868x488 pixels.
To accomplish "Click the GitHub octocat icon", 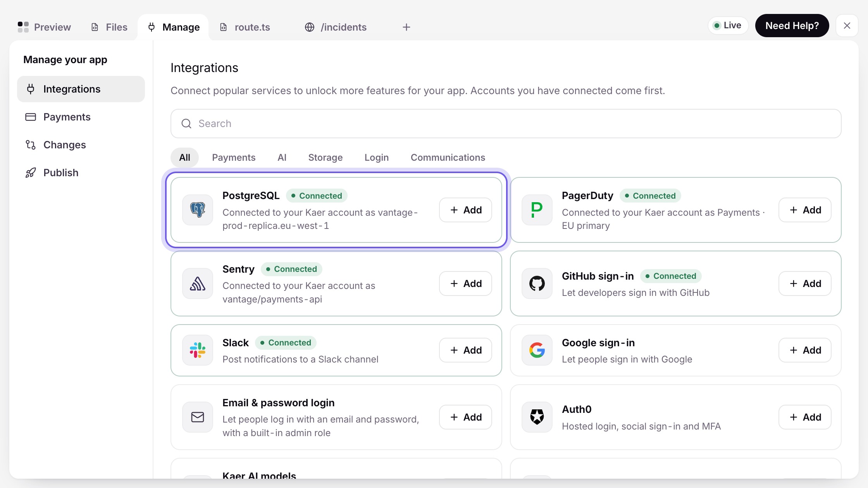I will point(537,284).
